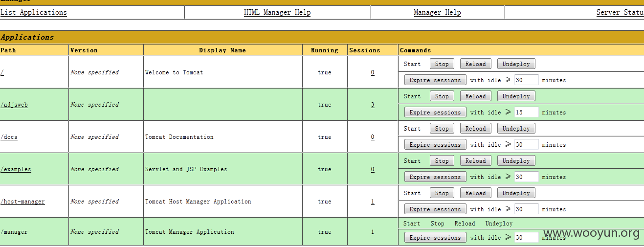
Task: View sessions count for root / application
Action: point(373,72)
